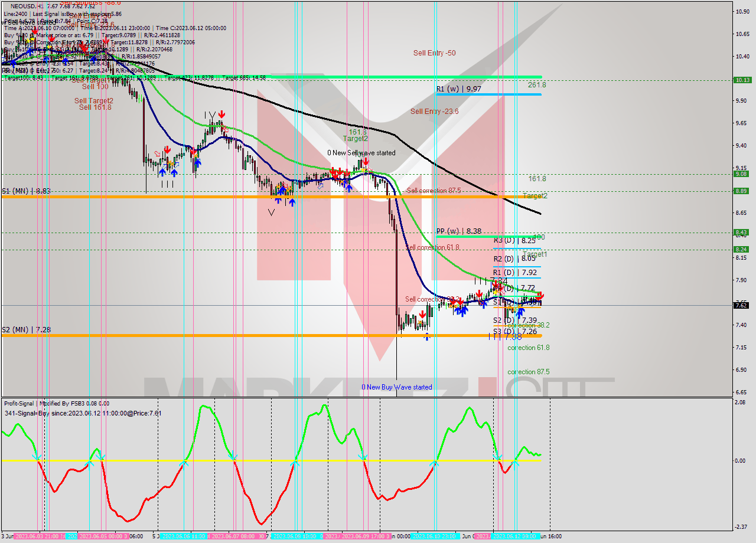Image resolution: width=756 pixels, height=543 pixels.
Task: Select the 'Line:2400 | Last Signal' info line
Action: [x=63, y=14]
